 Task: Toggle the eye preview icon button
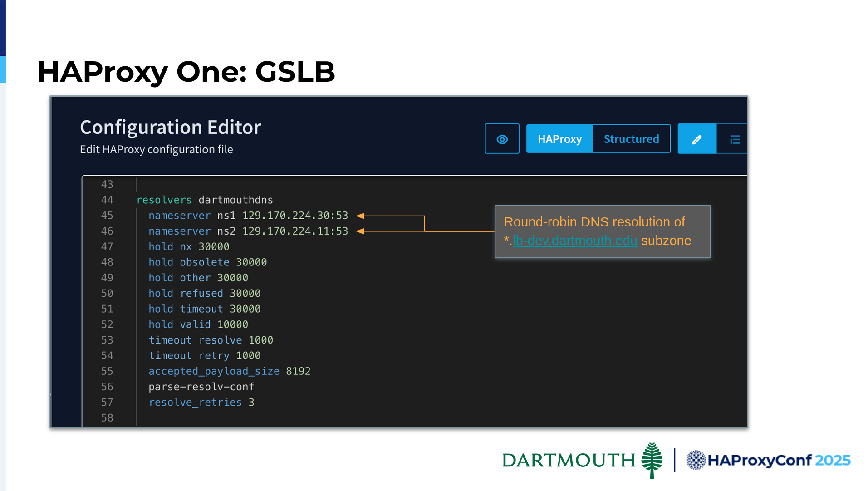pos(502,139)
